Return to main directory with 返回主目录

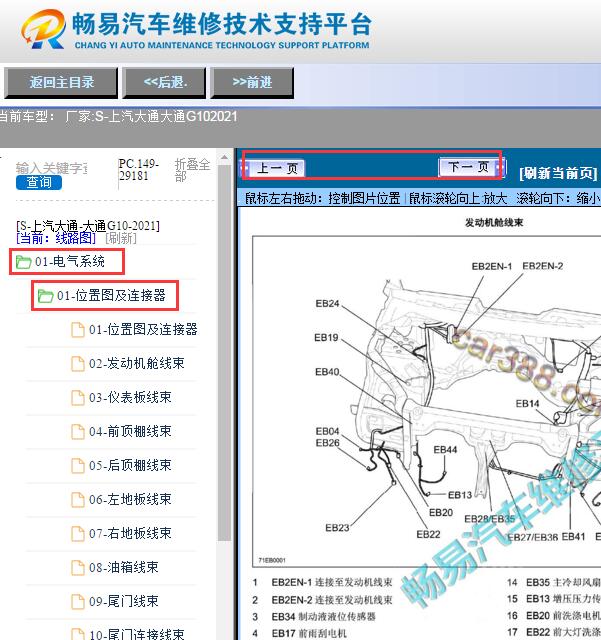pos(61,83)
